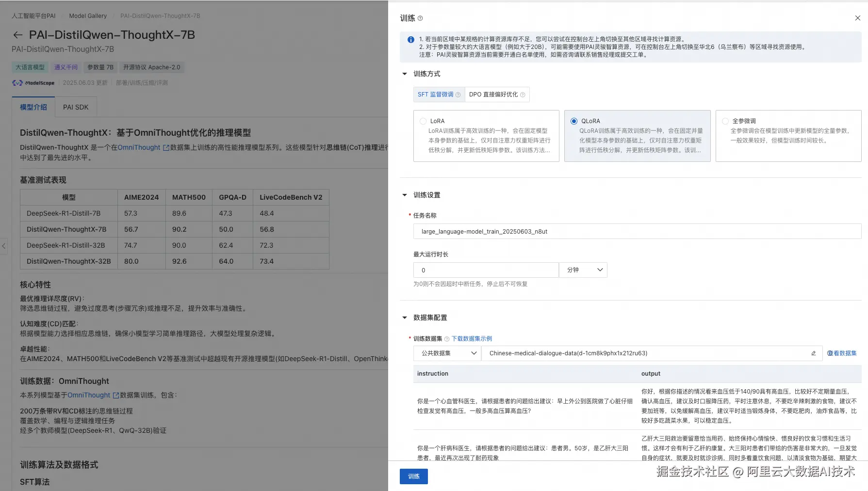The image size is (868, 491).
Task: Expand the collapsed left sidebar handle
Action: [x=4, y=246]
